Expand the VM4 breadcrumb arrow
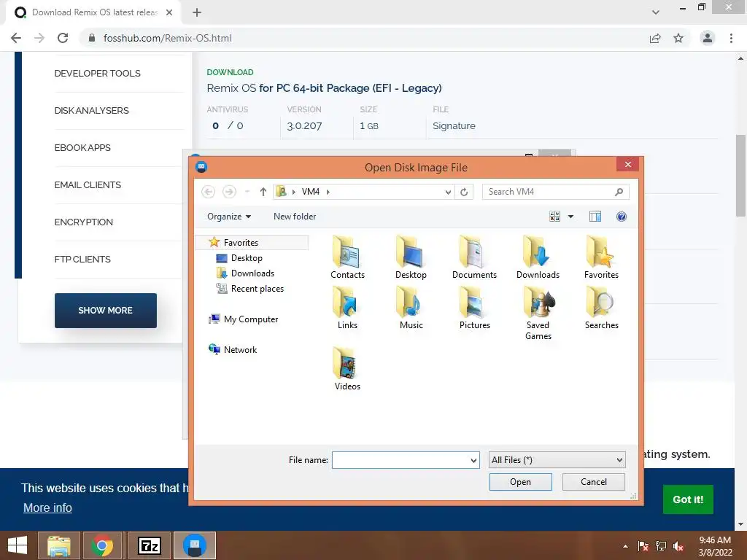 (x=328, y=192)
